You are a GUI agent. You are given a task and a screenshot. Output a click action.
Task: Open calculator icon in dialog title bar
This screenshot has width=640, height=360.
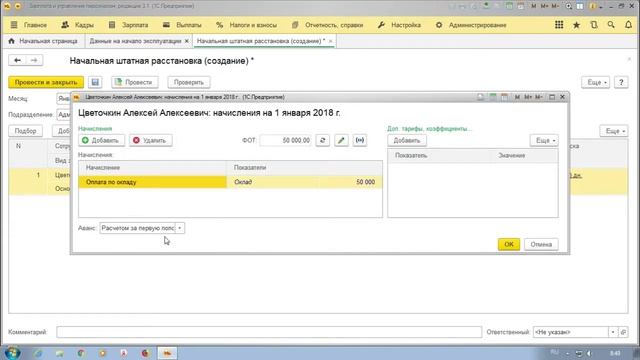(x=493, y=97)
